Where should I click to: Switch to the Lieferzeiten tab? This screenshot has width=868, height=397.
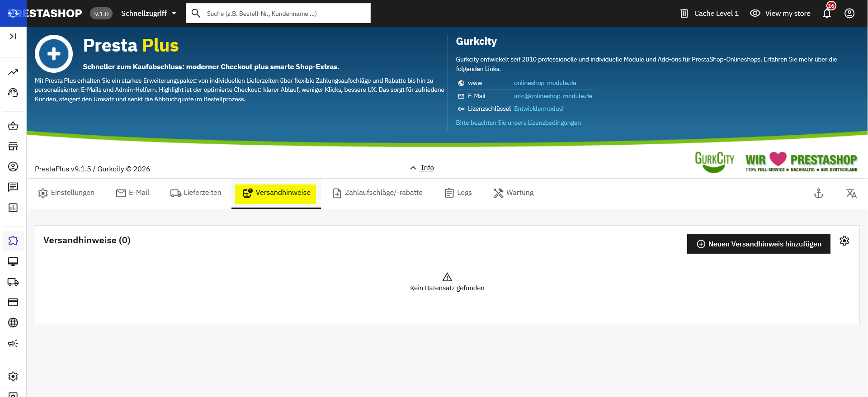click(196, 193)
